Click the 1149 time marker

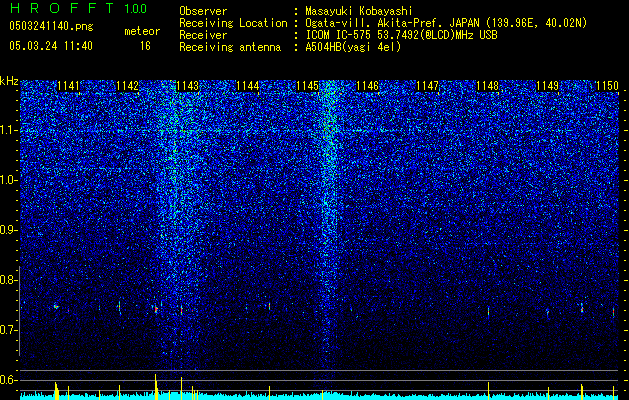tap(548, 86)
